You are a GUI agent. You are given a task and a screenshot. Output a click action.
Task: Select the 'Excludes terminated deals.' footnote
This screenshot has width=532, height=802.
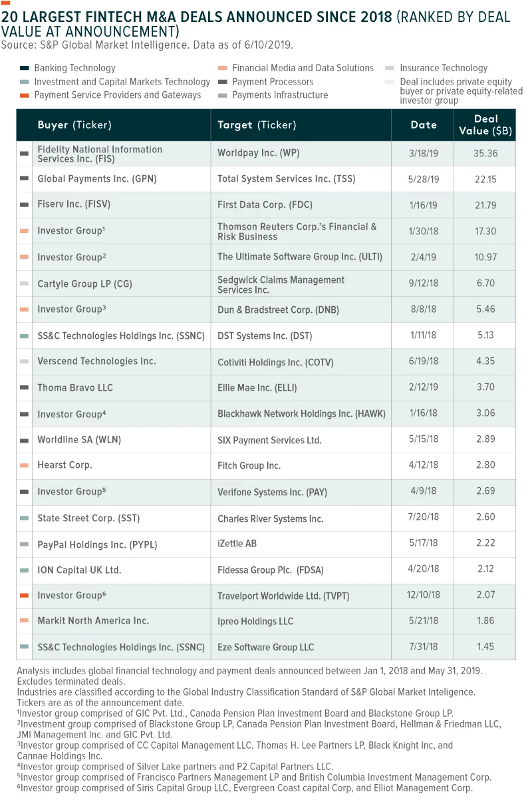coord(71,682)
